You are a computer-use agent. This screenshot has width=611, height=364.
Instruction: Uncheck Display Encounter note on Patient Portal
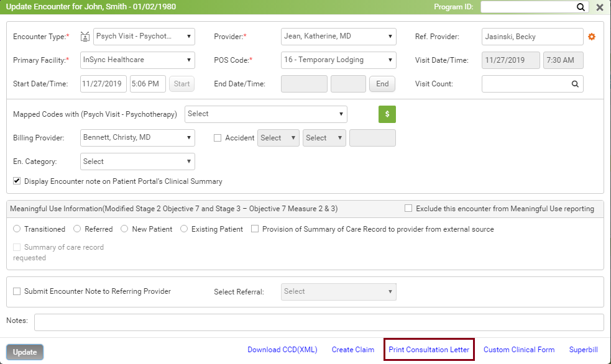[17, 181]
